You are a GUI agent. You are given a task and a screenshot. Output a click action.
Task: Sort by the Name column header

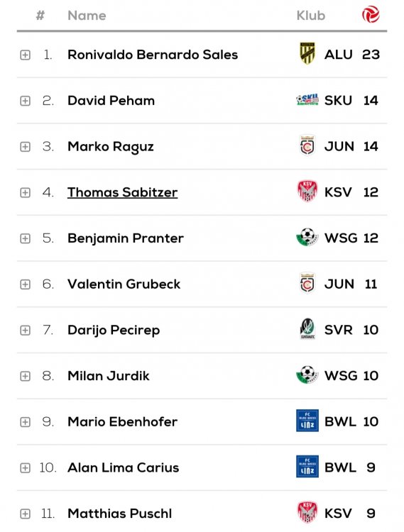[87, 16]
